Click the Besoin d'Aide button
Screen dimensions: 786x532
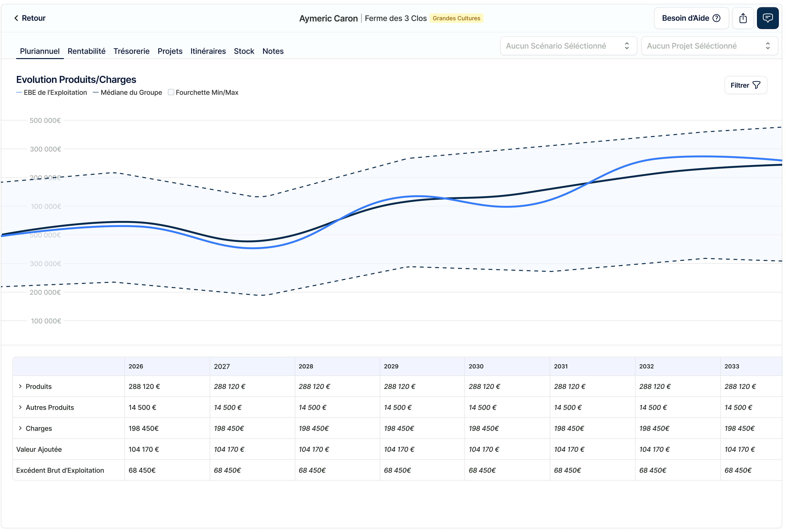[x=691, y=18]
